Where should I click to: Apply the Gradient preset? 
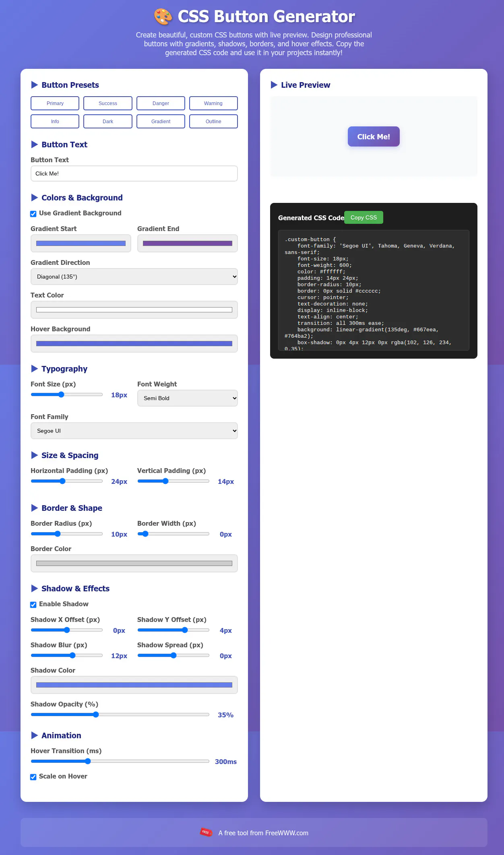(x=161, y=121)
